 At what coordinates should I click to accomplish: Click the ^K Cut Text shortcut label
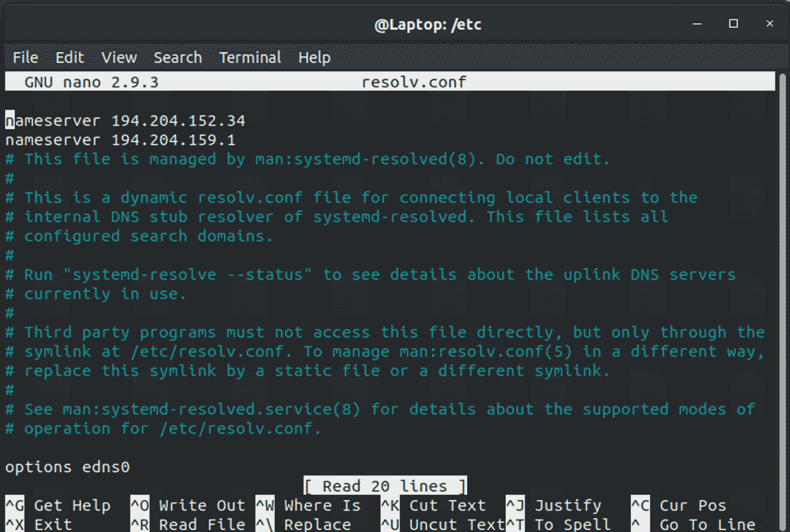tap(433, 505)
